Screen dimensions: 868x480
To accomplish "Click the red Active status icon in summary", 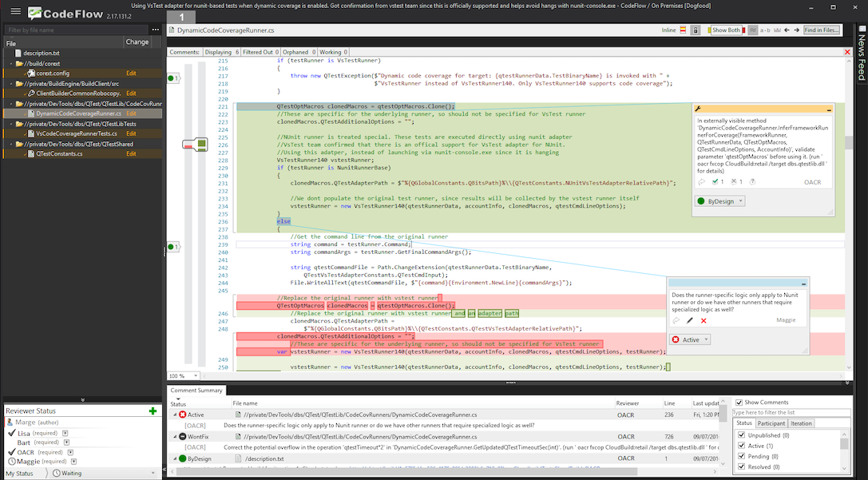I will (x=183, y=415).
